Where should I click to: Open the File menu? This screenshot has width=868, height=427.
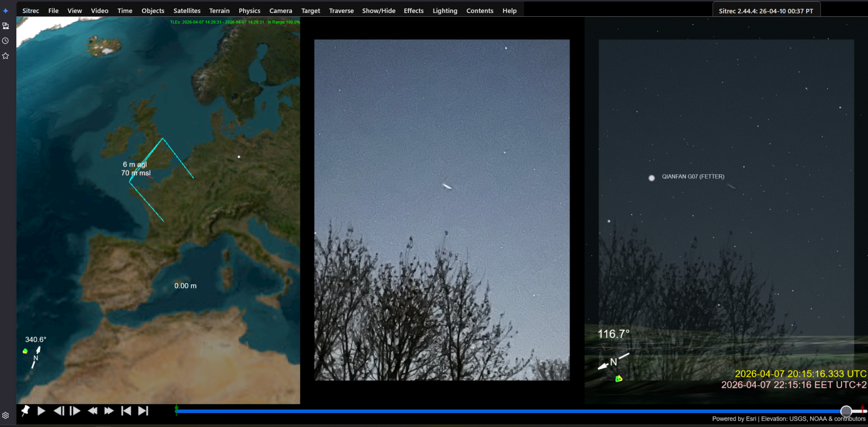53,11
